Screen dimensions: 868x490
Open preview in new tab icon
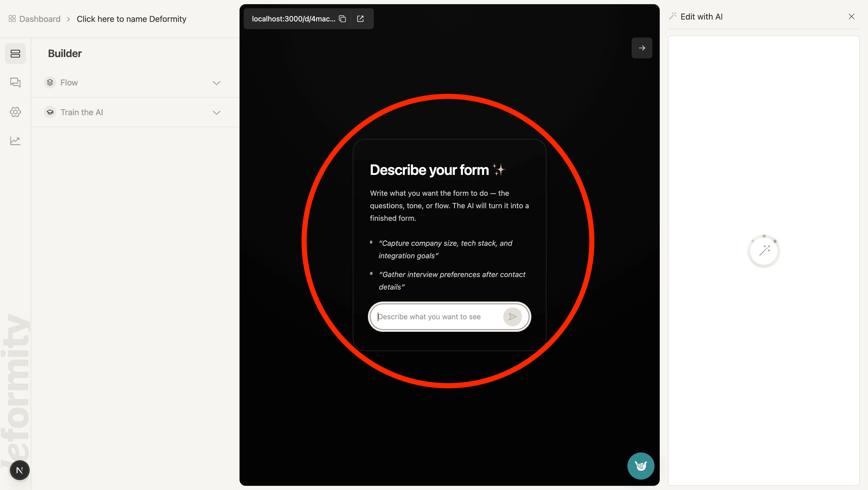[360, 19]
